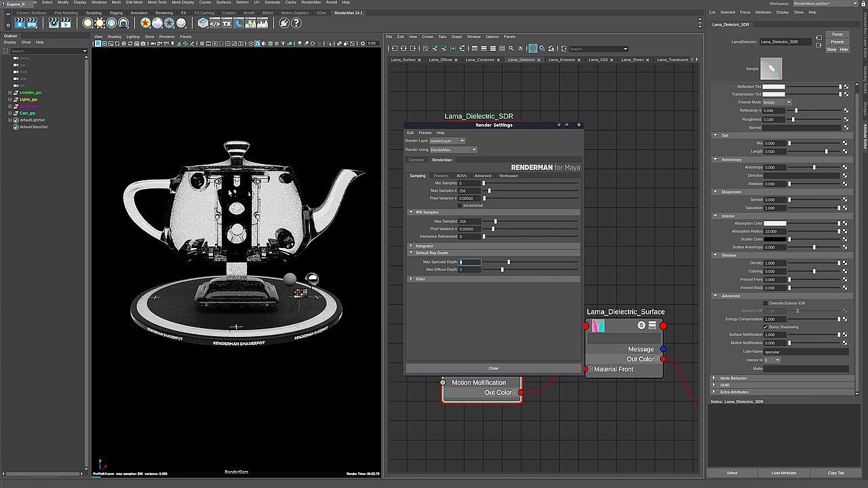Screen dimensions: 868x488
Task: Click the hamburger icon on Lama_Dielectric_Surface node
Action: tap(652, 325)
